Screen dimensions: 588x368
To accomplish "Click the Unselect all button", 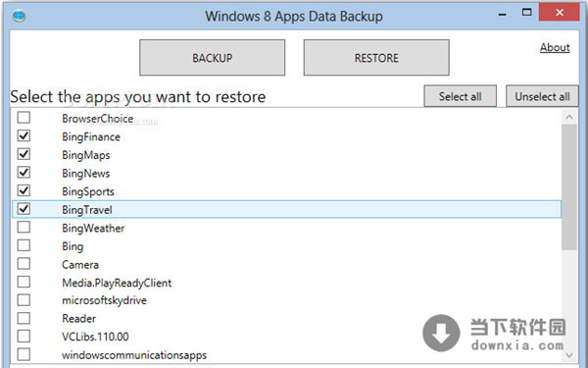I will point(542,96).
